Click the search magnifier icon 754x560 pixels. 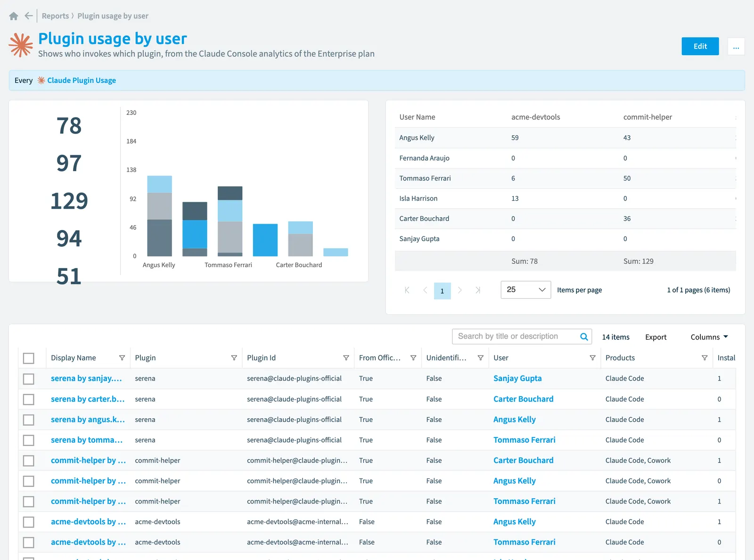[584, 336]
